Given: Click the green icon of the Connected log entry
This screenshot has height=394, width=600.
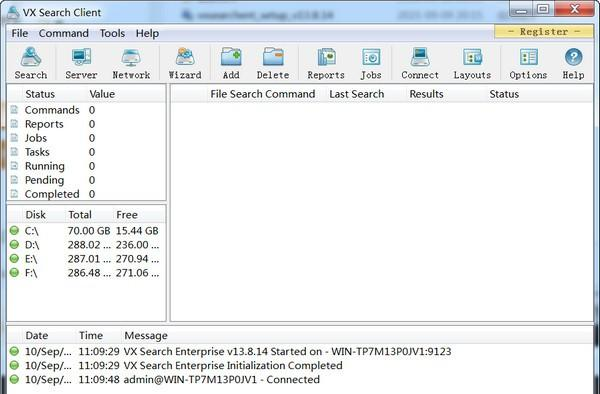Looking at the screenshot, I should pyautogui.click(x=14, y=379).
